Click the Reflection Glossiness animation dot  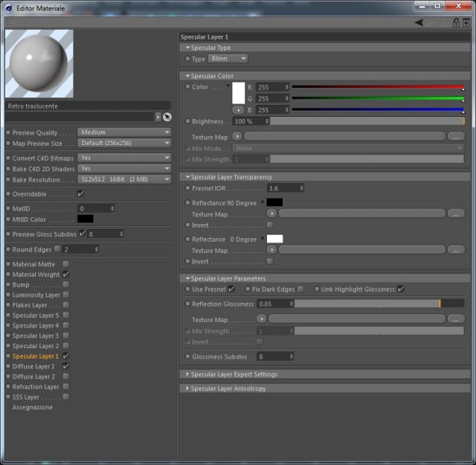coord(187,304)
